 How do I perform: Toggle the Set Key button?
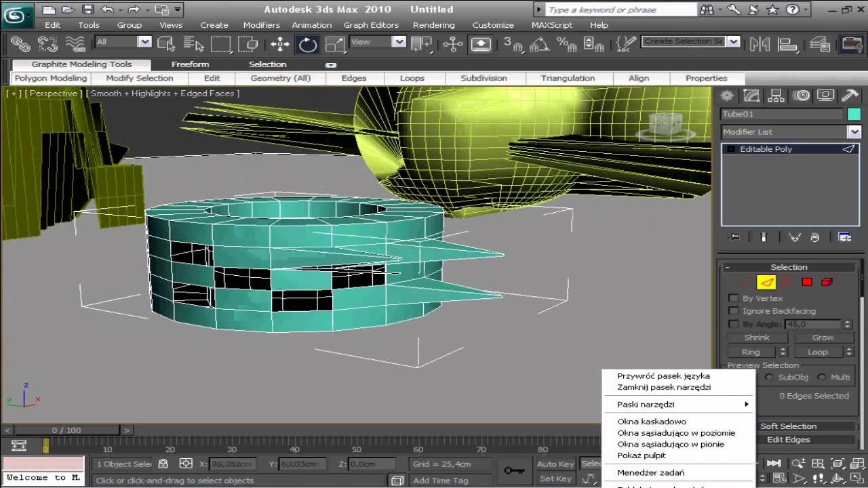(x=555, y=479)
